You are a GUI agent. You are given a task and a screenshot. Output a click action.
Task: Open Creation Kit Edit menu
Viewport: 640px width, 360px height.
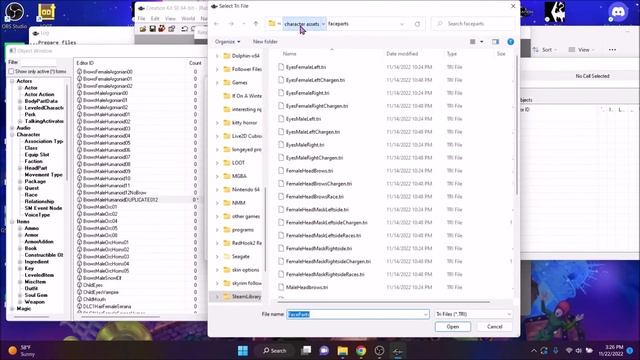pos(155,18)
